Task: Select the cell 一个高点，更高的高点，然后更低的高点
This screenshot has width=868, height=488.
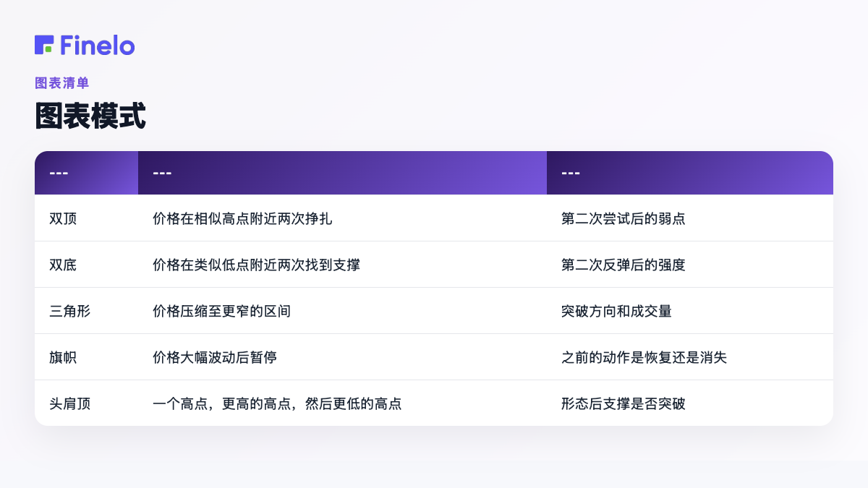Action: (277, 403)
